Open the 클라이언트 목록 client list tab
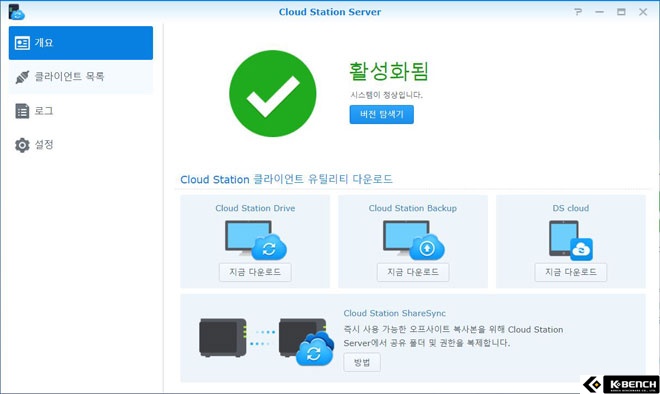The height and width of the screenshot is (394, 660). [81, 77]
